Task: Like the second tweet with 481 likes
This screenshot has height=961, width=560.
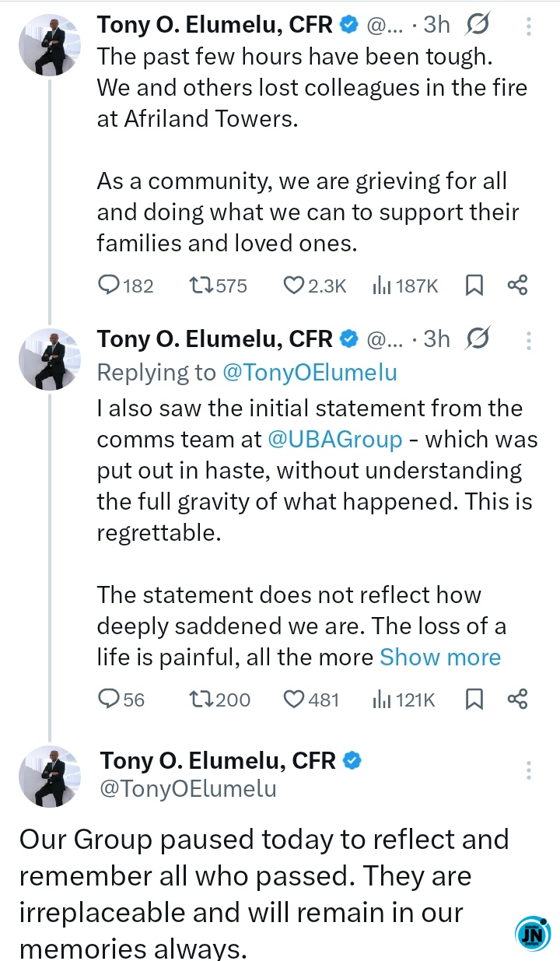Action: tap(311, 700)
